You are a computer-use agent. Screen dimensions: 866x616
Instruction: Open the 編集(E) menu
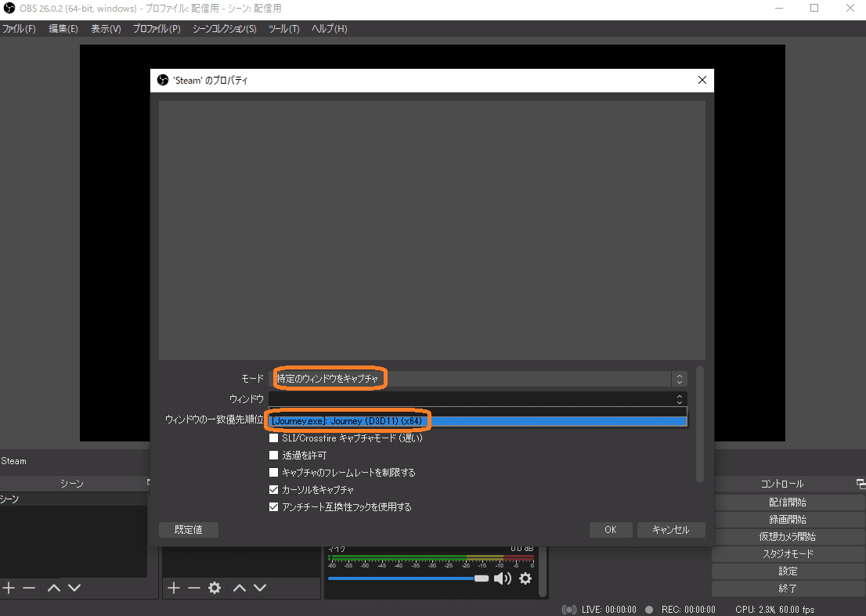[63, 29]
